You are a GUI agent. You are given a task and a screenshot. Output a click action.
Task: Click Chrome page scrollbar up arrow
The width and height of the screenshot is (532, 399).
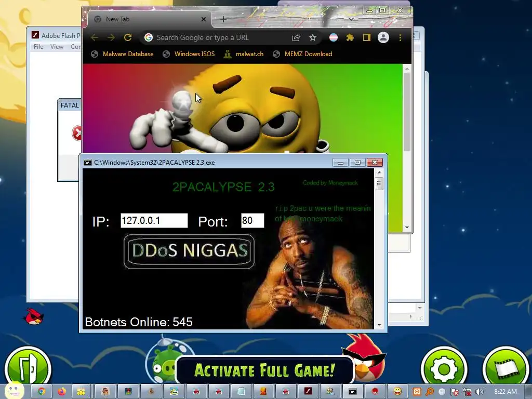(x=407, y=69)
